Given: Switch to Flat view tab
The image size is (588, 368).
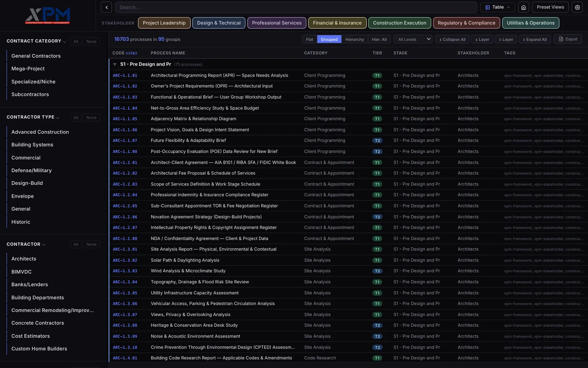Looking at the screenshot, I should (309, 39).
